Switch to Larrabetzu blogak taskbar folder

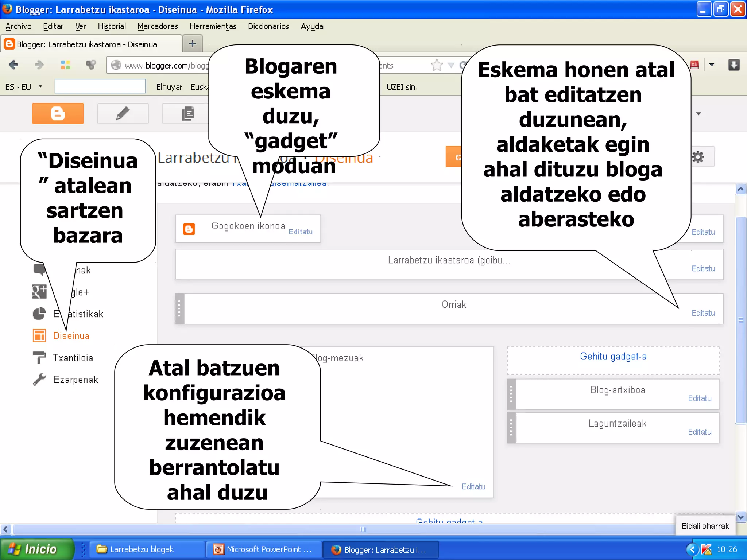click(x=147, y=549)
